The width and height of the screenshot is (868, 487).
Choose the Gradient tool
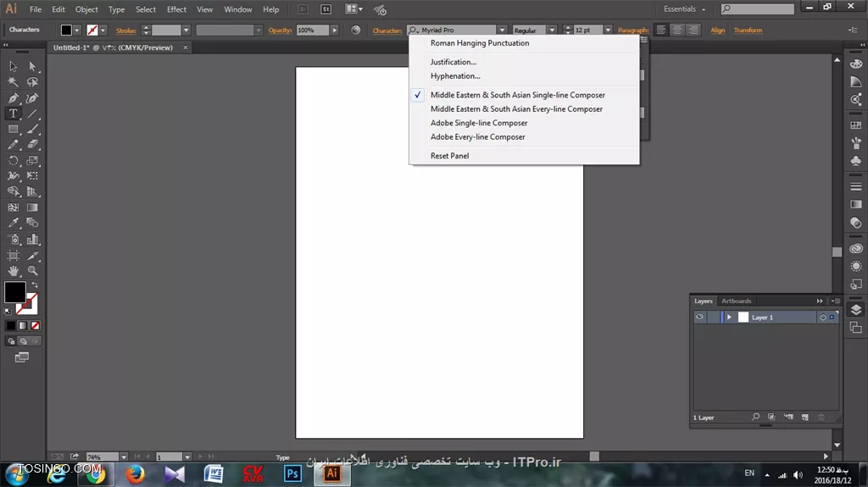pos(32,208)
